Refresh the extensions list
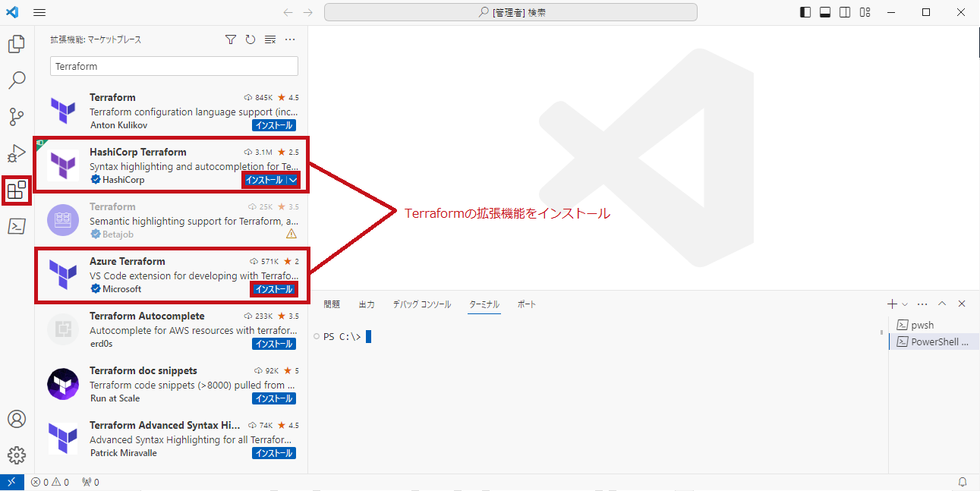Screen dimensions: 980x491 pyautogui.click(x=251, y=39)
